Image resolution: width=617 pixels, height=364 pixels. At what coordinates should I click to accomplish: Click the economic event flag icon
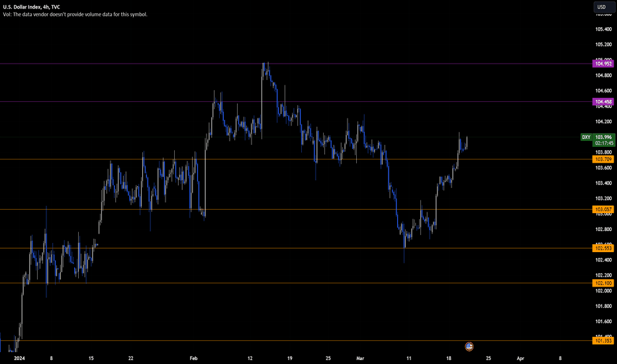(x=469, y=346)
